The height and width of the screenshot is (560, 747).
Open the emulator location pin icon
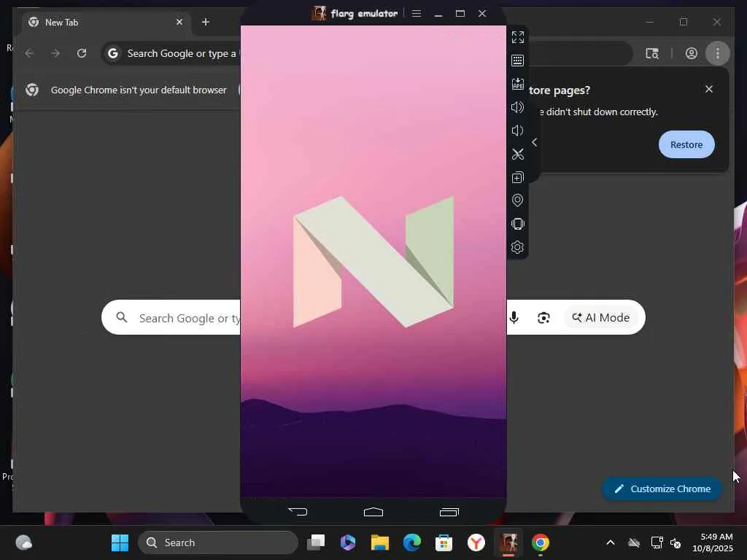517,201
